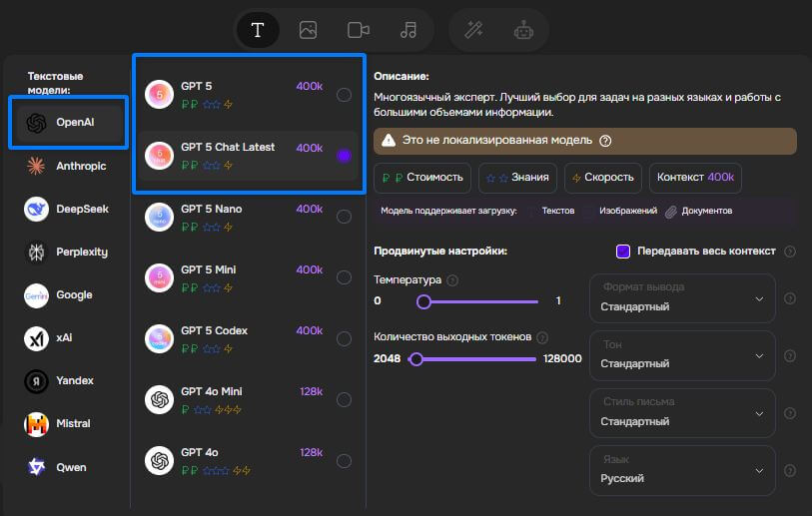The width and height of the screenshot is (812, 516).
Task: Open the video generation mode icon
Action: click(x=359, y=30)
